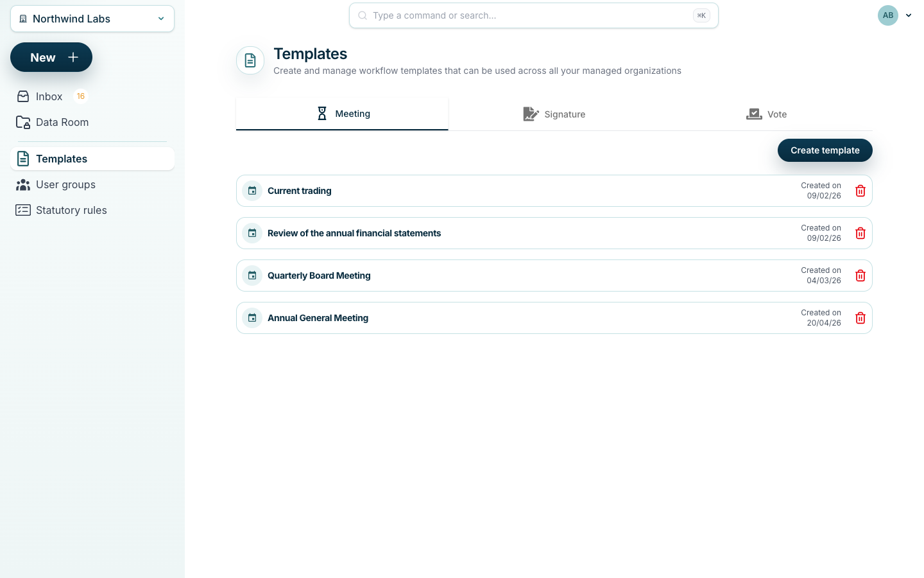Image resolution: width=924 pixels, height=578 pixels.
Task: Switch to the Vote tab
Action: pyautogui.click(x=767, y=114)
